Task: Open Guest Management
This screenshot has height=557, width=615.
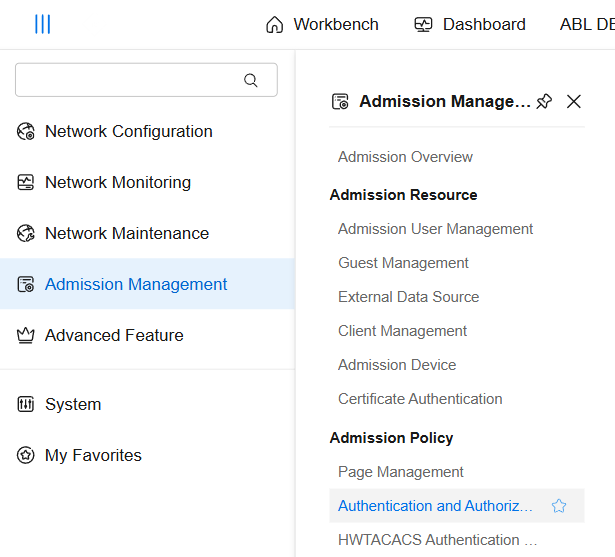Action: click(x=403, y=263)
